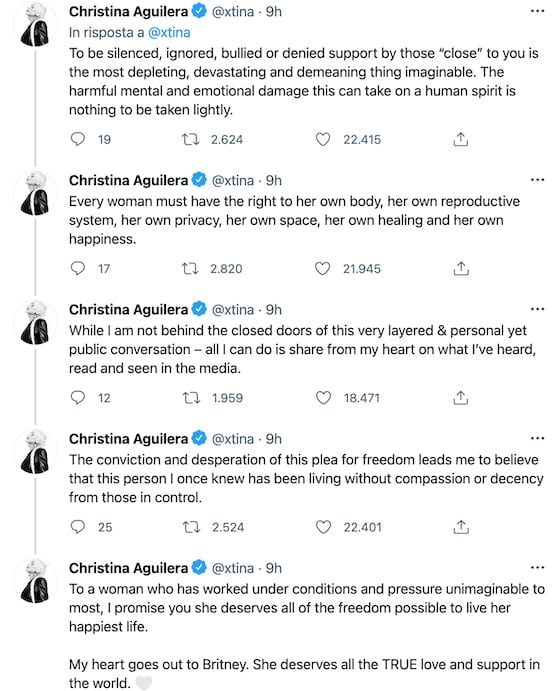
Task: Open the @xtina link after 'In risposta a'
Action: (169, 32)
